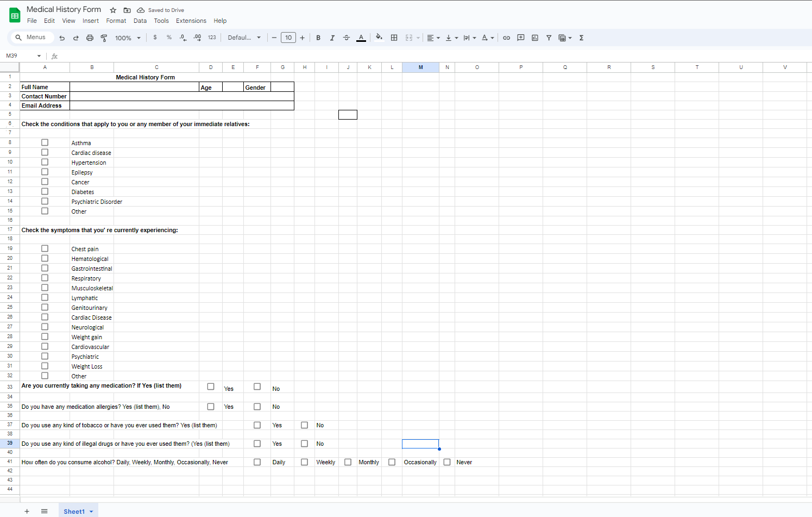Format as percent
Viewport: 812px width, 517px height.
coord(169,38)
